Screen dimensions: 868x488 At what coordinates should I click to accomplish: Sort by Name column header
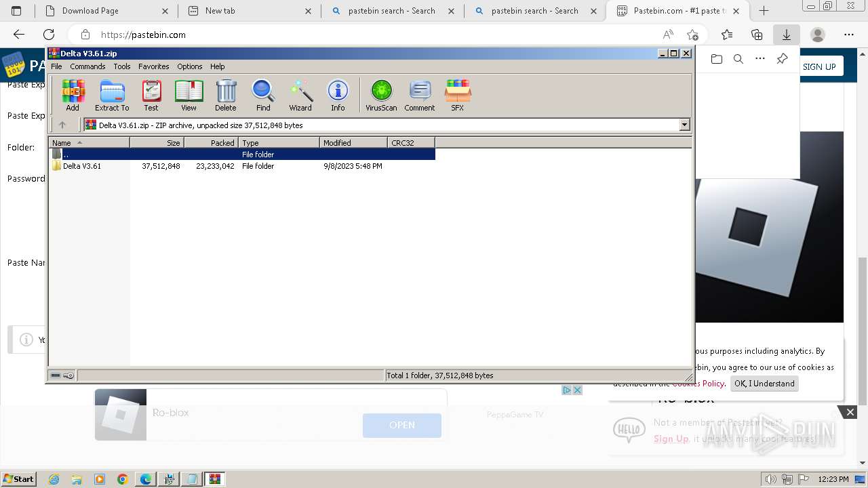89,142
